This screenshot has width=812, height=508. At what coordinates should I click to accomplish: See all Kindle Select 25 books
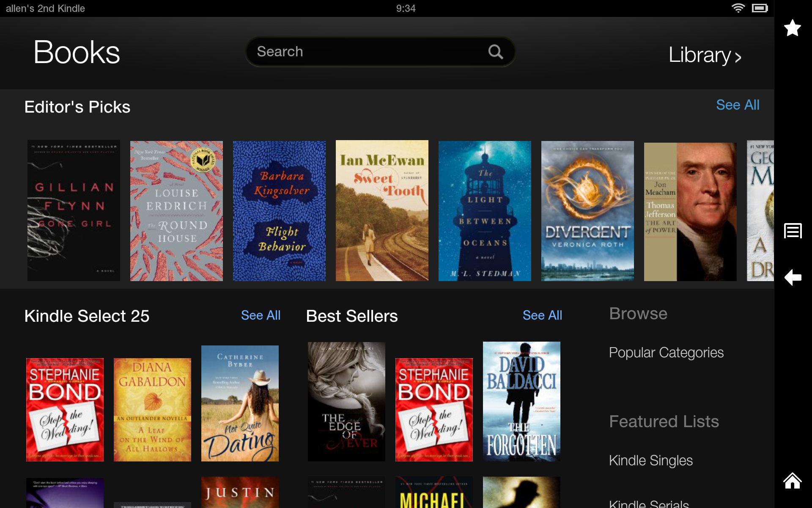[261, 315]
